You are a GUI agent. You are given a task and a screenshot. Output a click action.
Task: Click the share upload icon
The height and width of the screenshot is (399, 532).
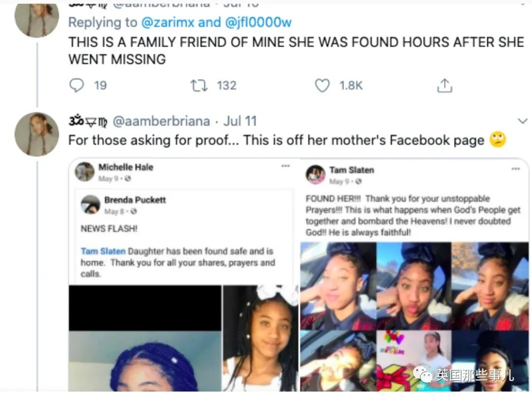444,86
